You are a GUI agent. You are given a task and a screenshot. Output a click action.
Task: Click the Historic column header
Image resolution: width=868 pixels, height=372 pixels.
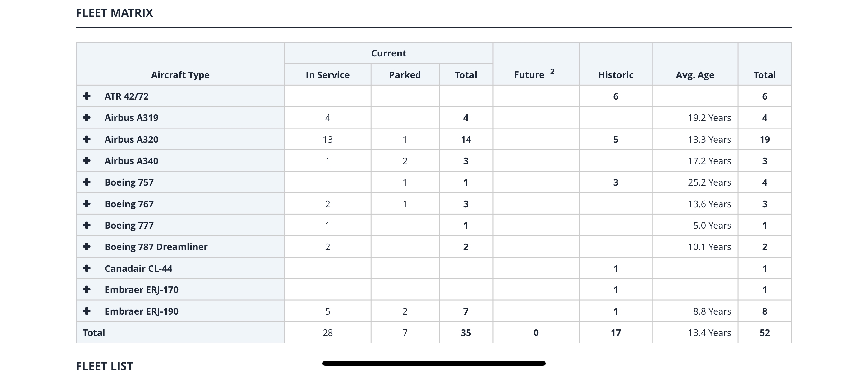point(616,75)
